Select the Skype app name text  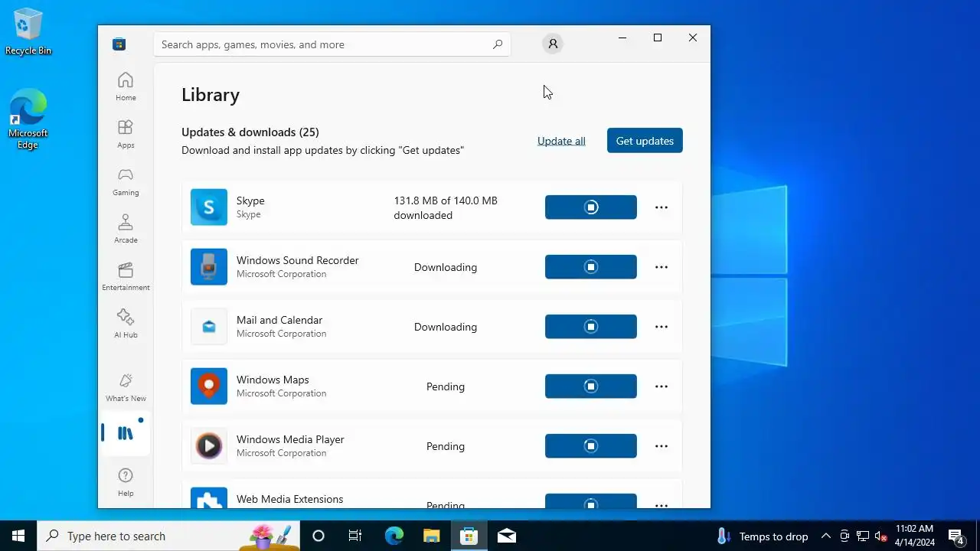click(250, 201)
